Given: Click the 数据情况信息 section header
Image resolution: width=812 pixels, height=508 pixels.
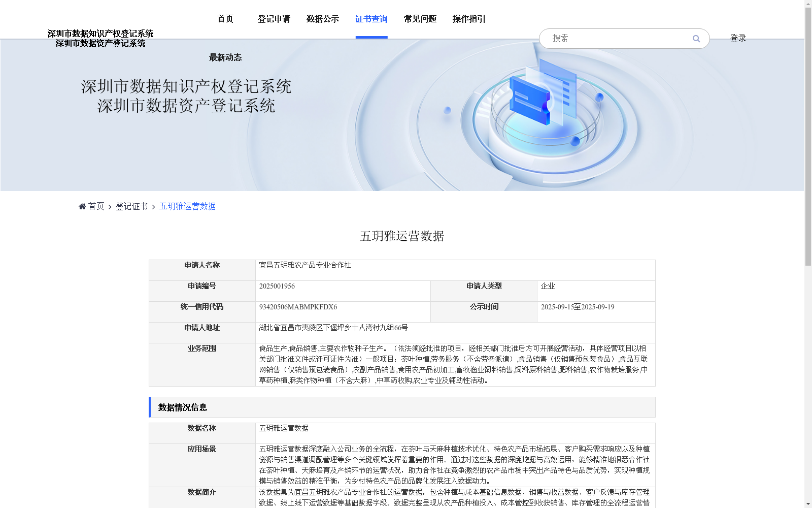Looking at the screenshot, I should pyautogui.click(x=402, y=407).
